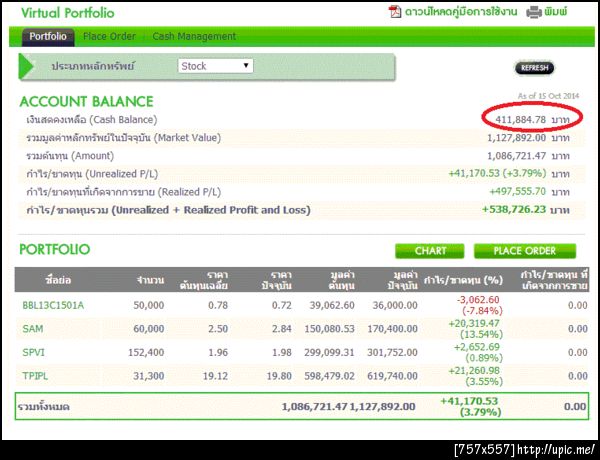Click the Market Value amount 1,127,892.00 in Account Balance
Screen dimensions: 600x460
[517, 138]
